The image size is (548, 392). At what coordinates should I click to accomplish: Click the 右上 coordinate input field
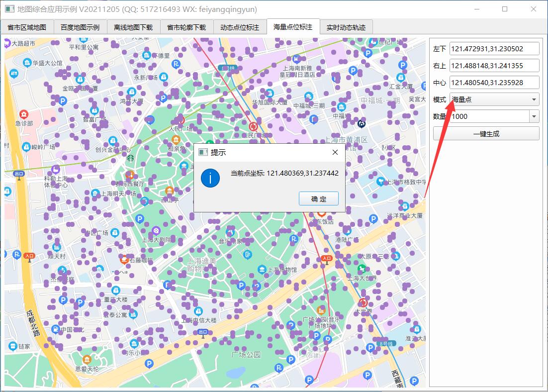[494, 65]
